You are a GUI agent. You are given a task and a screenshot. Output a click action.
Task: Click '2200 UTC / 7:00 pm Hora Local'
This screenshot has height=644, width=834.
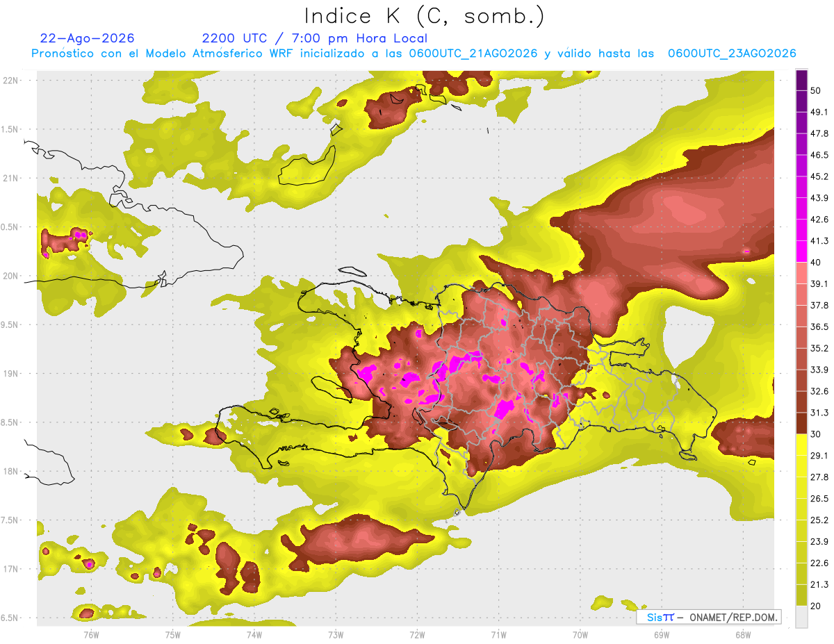pos(314,38)
